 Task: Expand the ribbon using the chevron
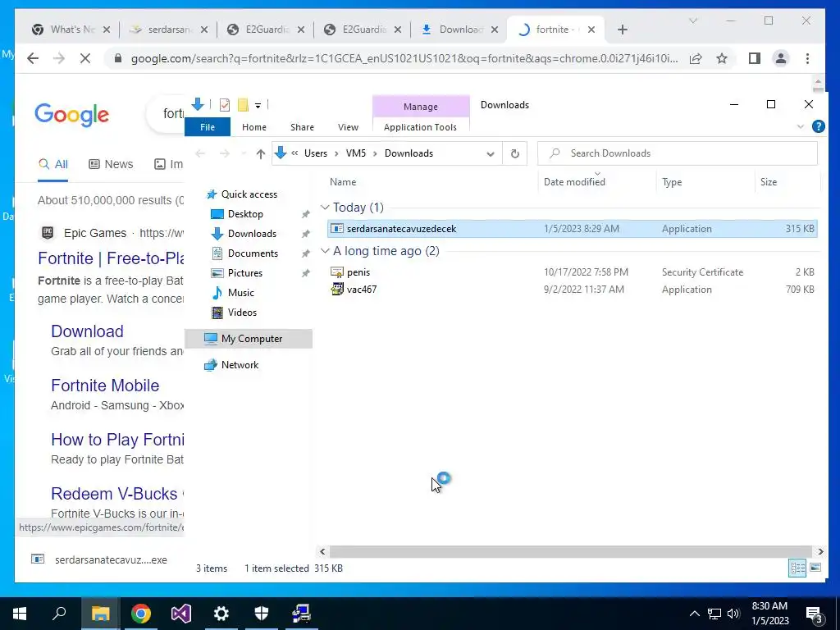[801, 126]
